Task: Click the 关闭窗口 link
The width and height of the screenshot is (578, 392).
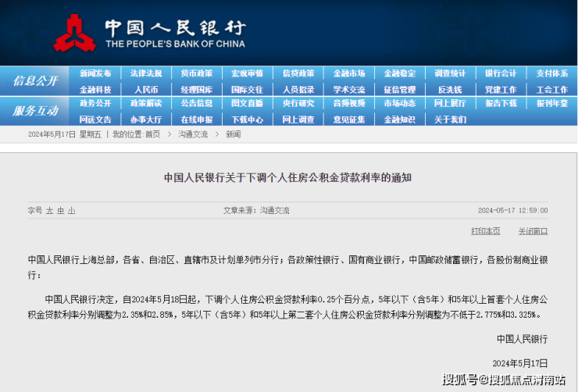Action: pyautogui.click(x=533, y=231)
